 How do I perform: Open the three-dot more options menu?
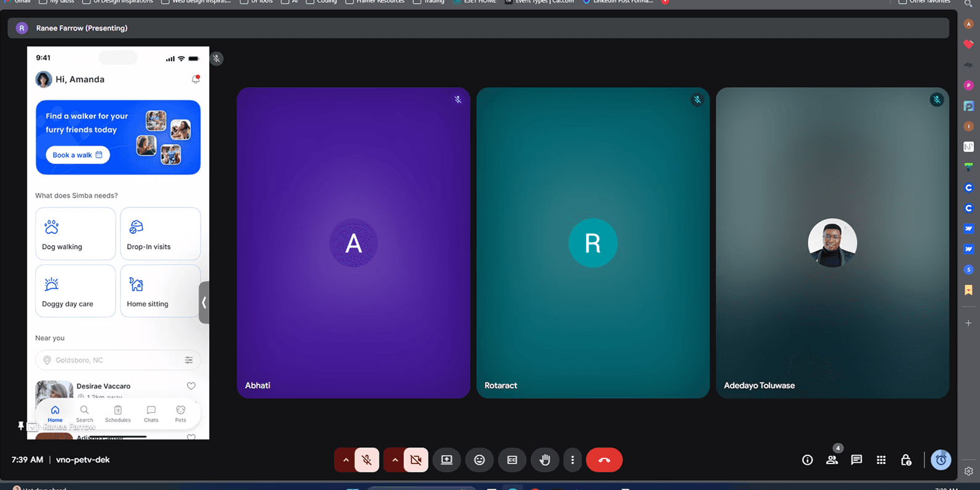point(572,460)
